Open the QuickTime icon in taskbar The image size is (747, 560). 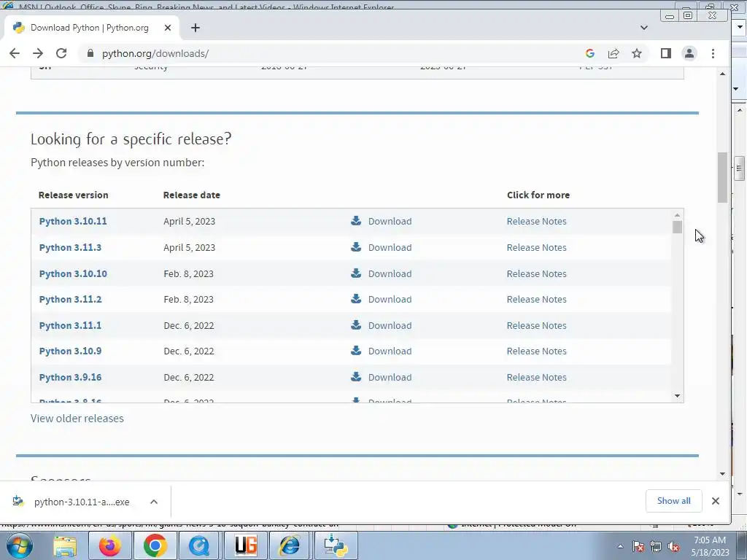pyautogui.click(x=199, y=545)
